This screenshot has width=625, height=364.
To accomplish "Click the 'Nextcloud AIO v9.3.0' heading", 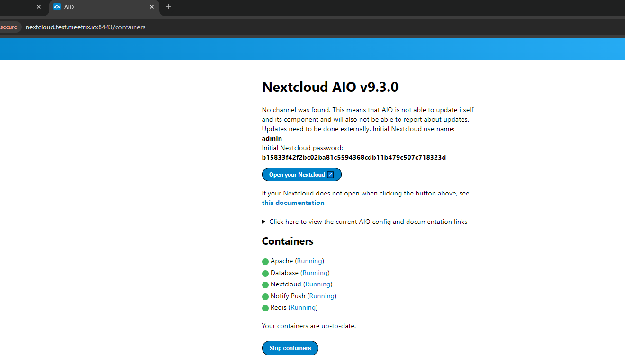I will tap(330, 87).
